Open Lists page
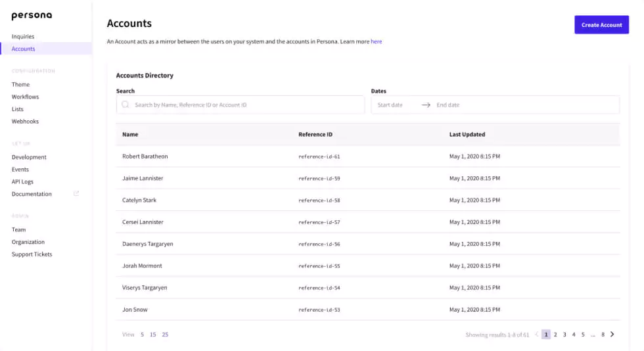The width and height of the screenshot is (644, 351). pyautogui.click(x=17, y=109)
